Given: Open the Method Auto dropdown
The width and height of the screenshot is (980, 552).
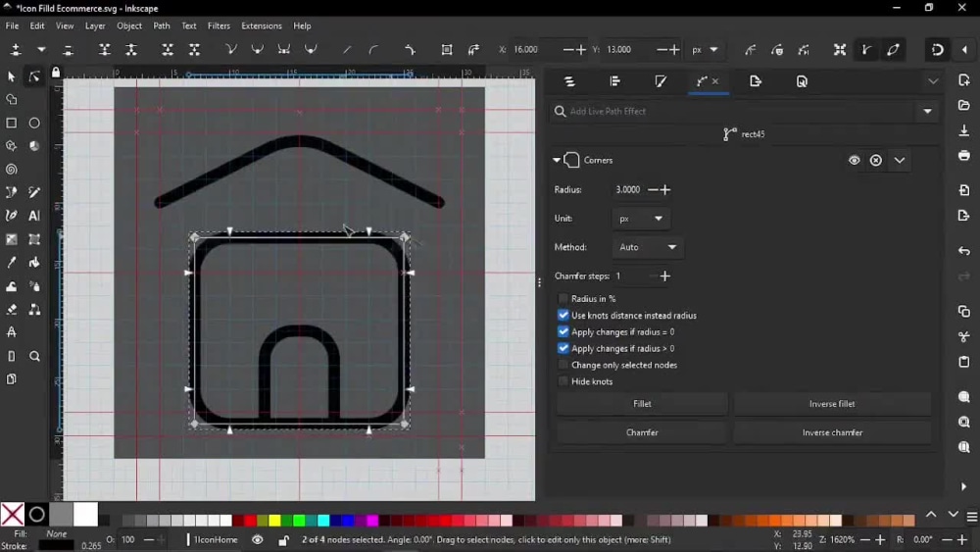Looking at the screenshot, I should [648, 247].
